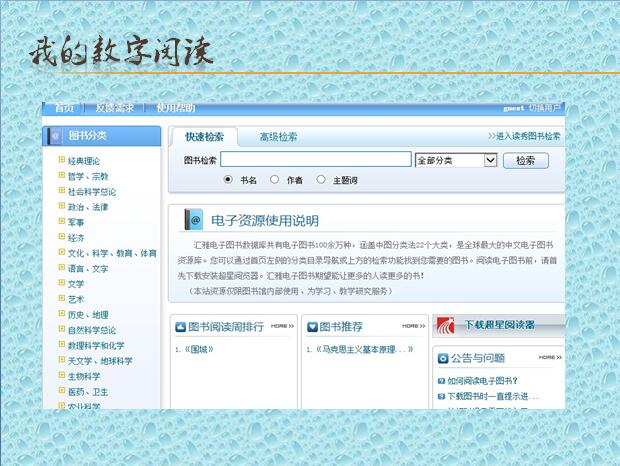
Task: Expand the 经典理论 category node
Action: 62,160
